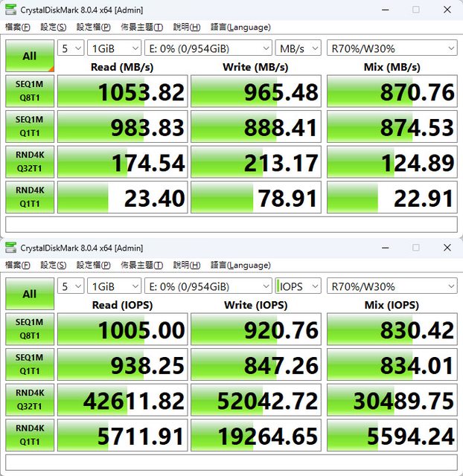Open drive E: selector in bottom window

208,286
